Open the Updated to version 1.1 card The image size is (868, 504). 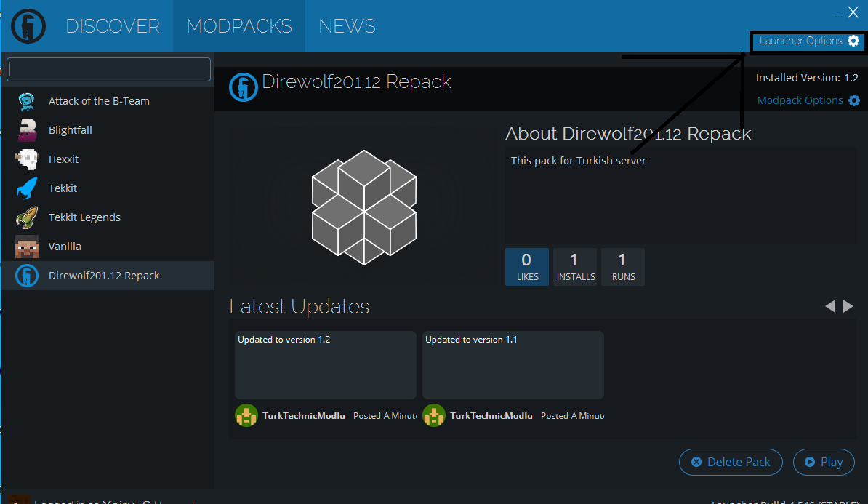tap(513, 365)
